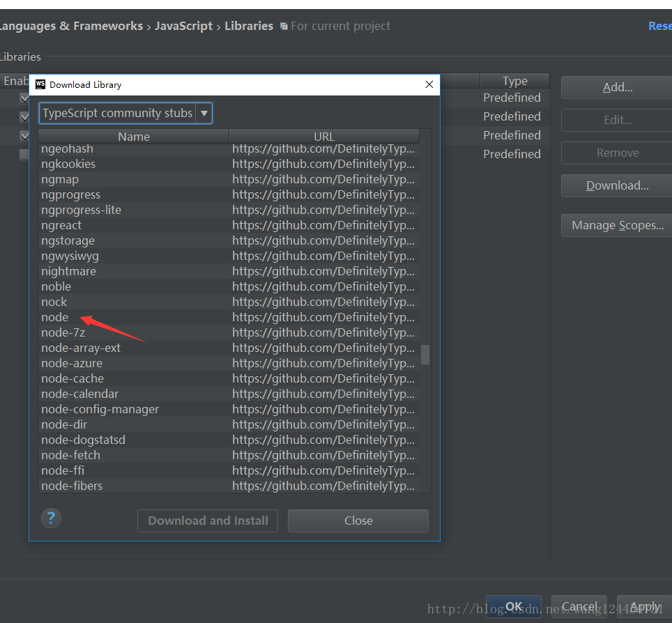Select the ngstorage library row
The width and height of the screenshot is (672, 623).
[x=229, y=241]
